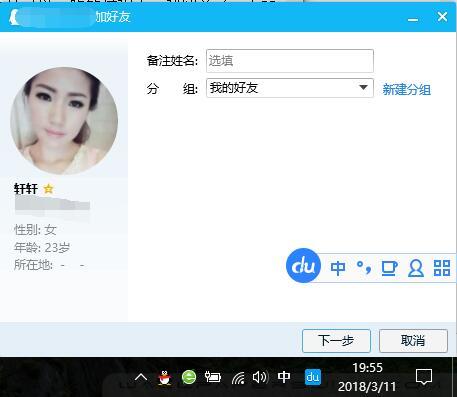The image size is (457, 397).
Task: Expand the 我的好友 group dropdown
Action: 290,88
